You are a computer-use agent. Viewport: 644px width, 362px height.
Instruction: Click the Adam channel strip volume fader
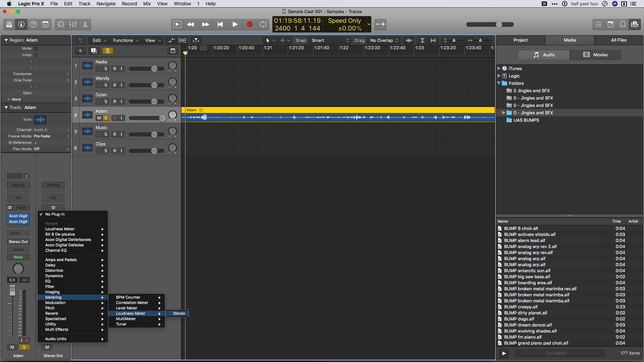pos(12,290)
